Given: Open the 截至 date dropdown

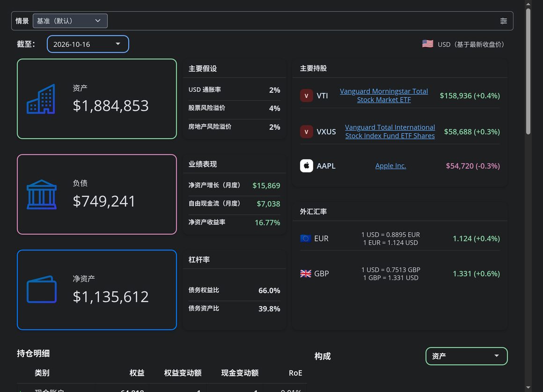Looking at the screenshot, I should [x=88, y=44].
